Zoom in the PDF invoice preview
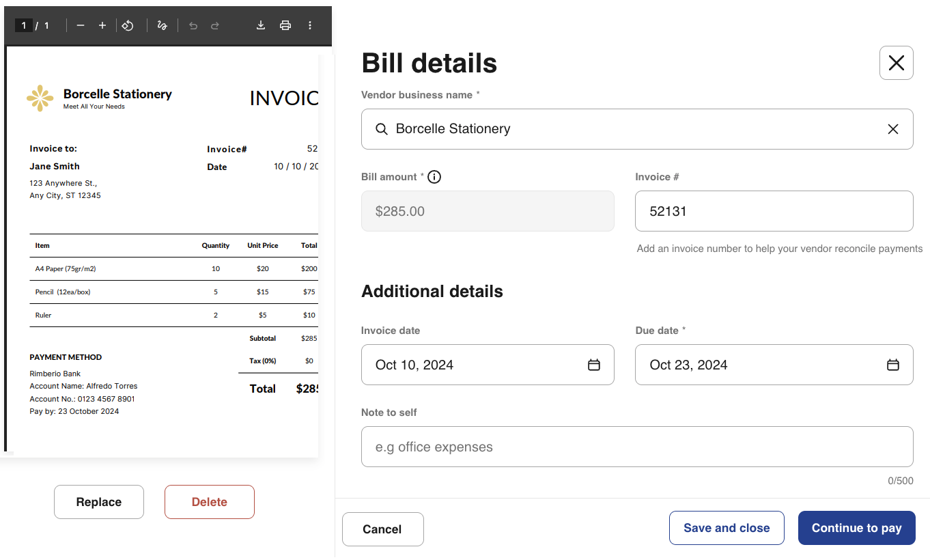Image resolution: width=930 pixels, height=560 pixels. pyautogui.click(x=102, y=25)
